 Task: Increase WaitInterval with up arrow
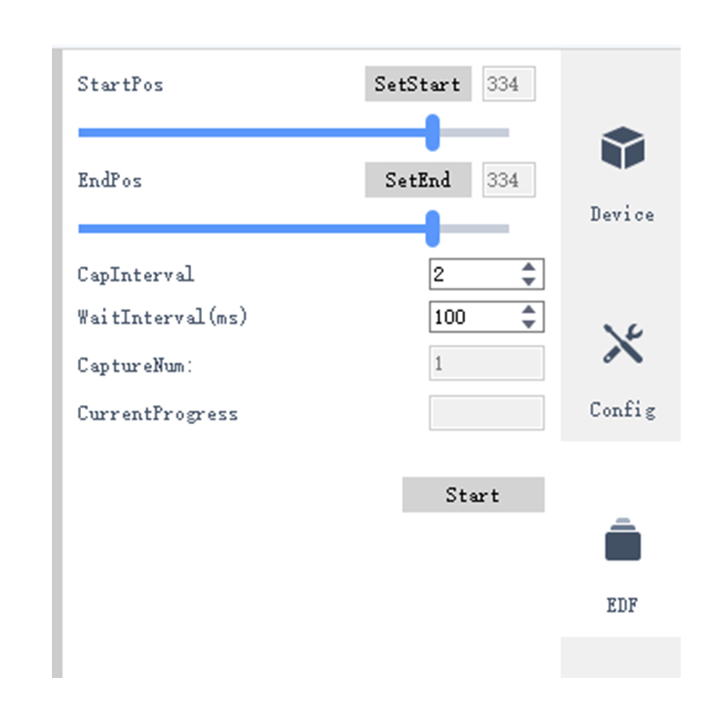[x=529, y=310]
